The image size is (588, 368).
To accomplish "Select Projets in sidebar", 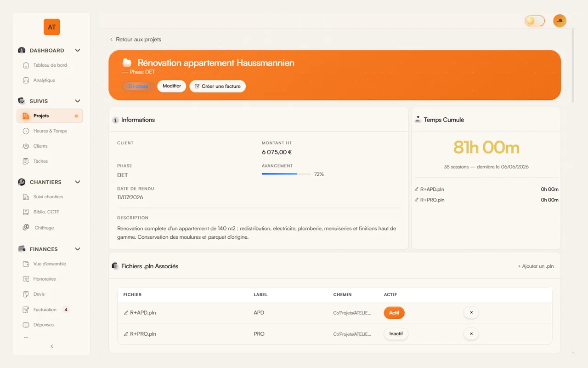I will coord(50,116).
